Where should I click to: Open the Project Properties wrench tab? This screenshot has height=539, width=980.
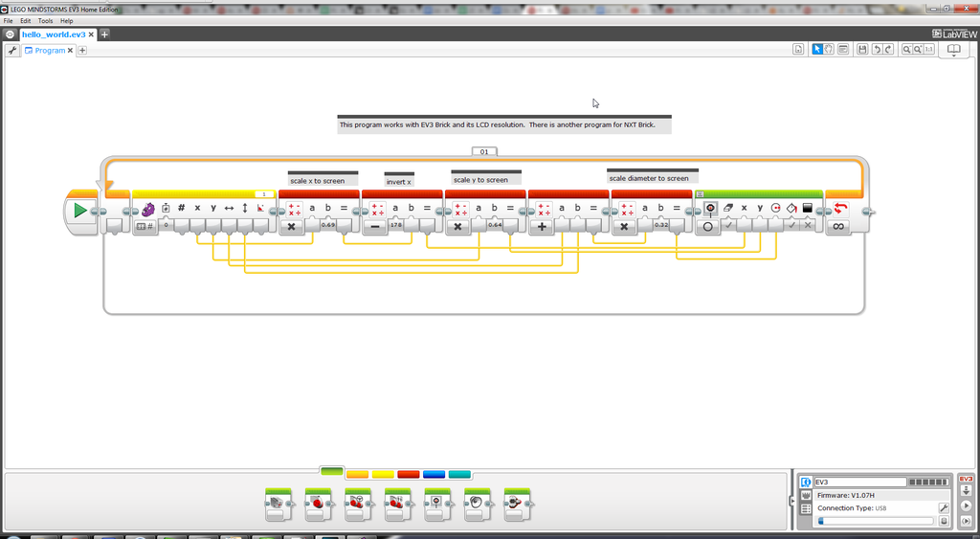click(12, 51)
